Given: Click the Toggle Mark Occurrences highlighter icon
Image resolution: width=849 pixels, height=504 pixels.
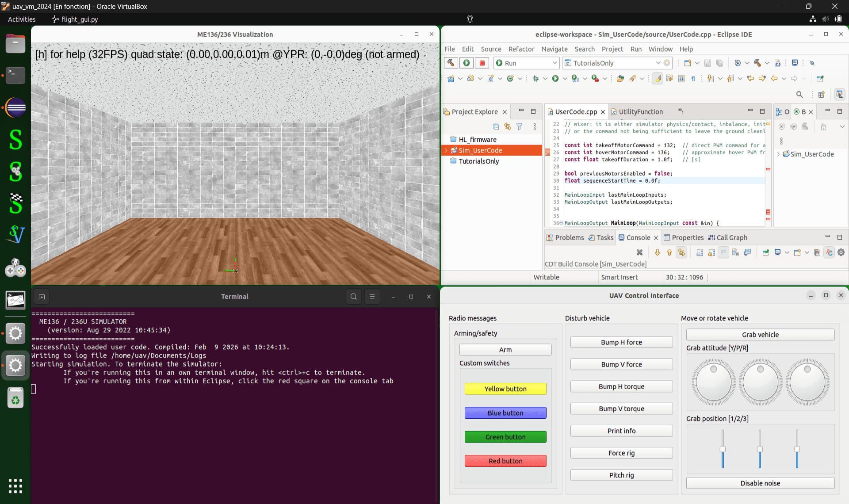Looking at the screenshot, I should point(658,78).
